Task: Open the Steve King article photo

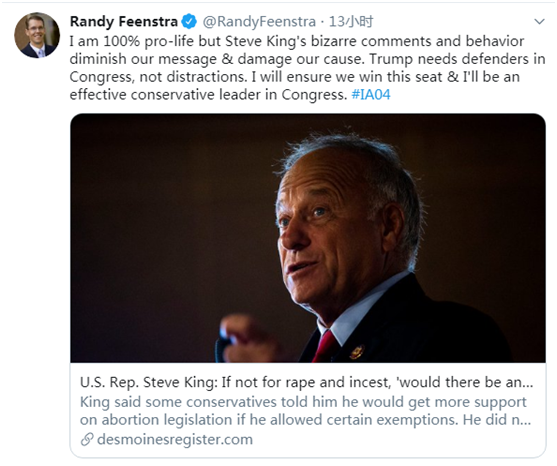Action: coord(308,238)
